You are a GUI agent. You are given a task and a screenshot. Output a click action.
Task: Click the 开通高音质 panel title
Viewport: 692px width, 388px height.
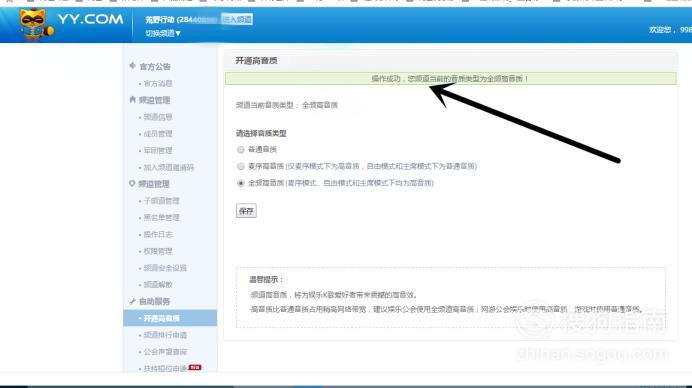point(256,60)
